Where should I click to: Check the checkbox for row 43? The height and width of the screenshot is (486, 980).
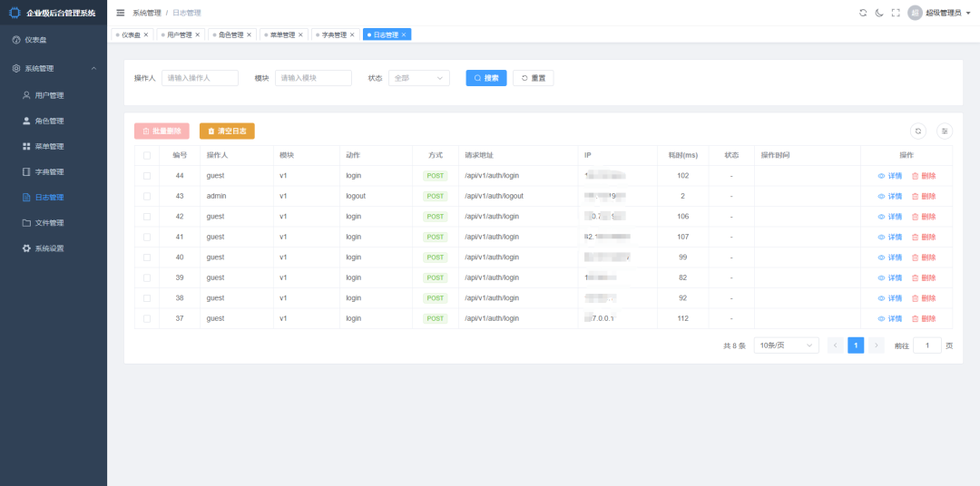click(x=147, y=196)
